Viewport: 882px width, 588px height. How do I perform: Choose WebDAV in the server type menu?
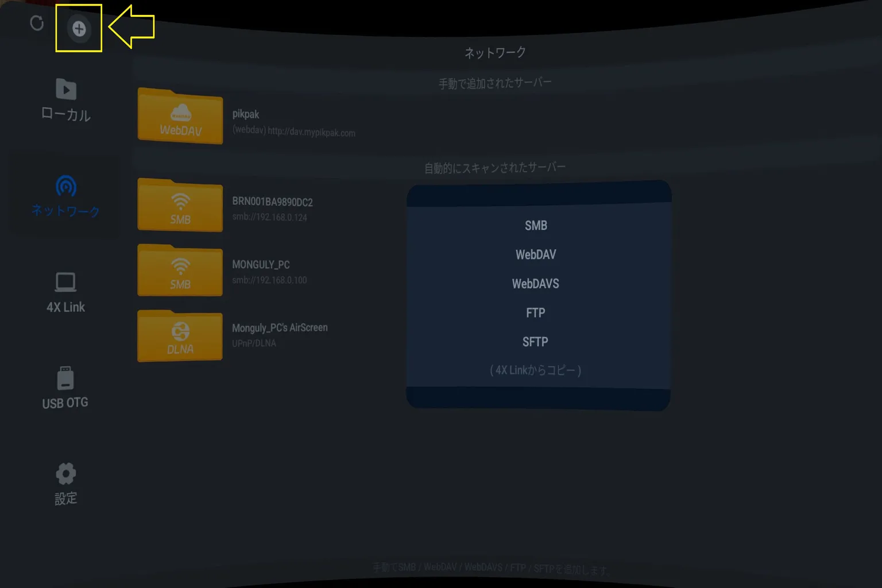point(536,254)
